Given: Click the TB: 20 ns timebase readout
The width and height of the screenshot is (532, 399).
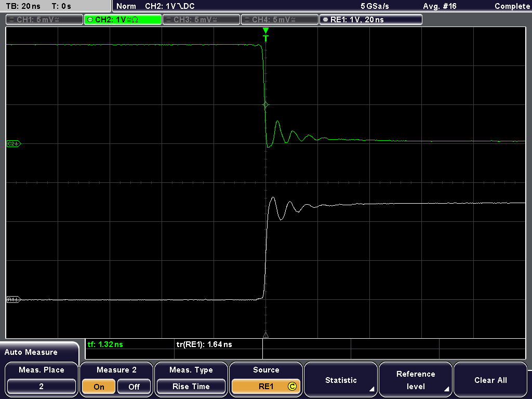Looking at the screenshot, I should point(23,6).
